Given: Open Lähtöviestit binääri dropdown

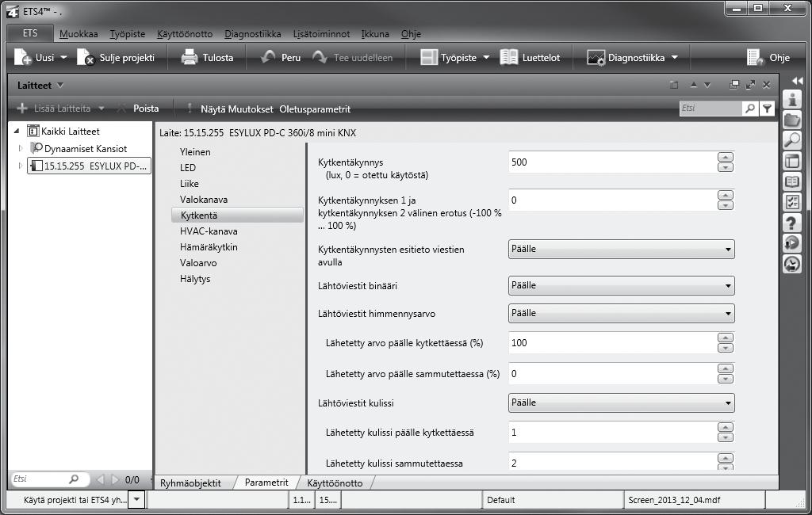Looking at the screenshot, I should click(622, 285).
